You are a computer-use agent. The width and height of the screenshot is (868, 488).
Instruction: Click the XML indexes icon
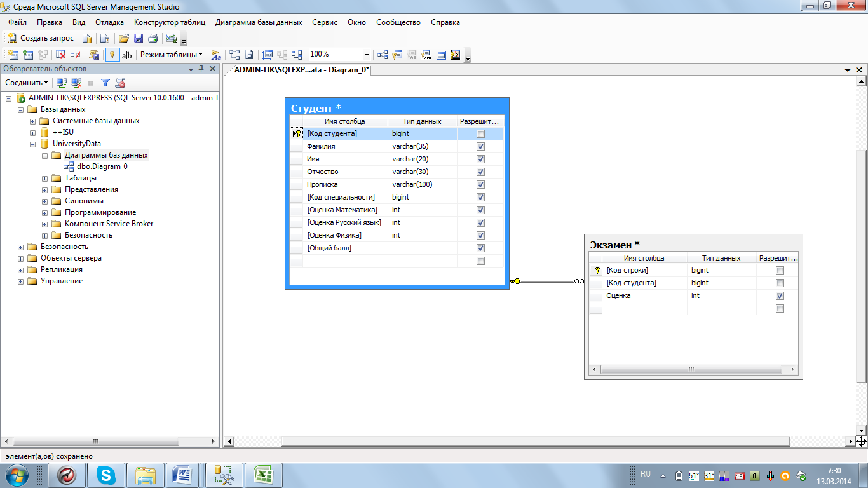pyautogui.click(x=426, y=55)
